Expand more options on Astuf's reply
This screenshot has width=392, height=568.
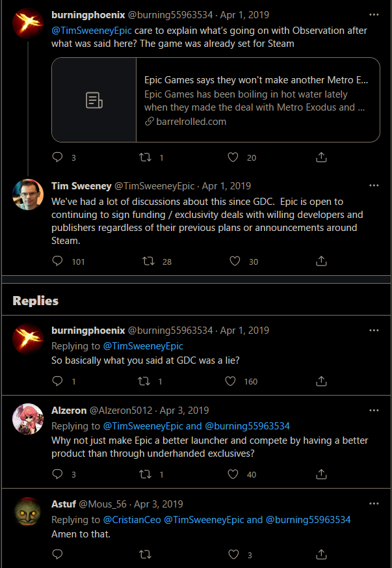[x=374, y=504]
